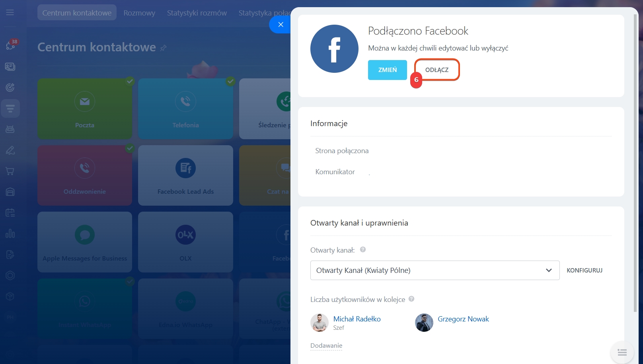
Task: Click Michał Radełko's avatar
Action: pyautogui.click(x=320, y=323)
